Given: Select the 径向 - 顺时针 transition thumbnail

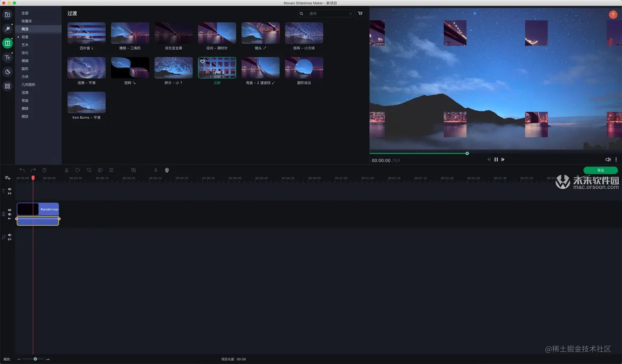Looking at the screenshot, I should 217,33.
